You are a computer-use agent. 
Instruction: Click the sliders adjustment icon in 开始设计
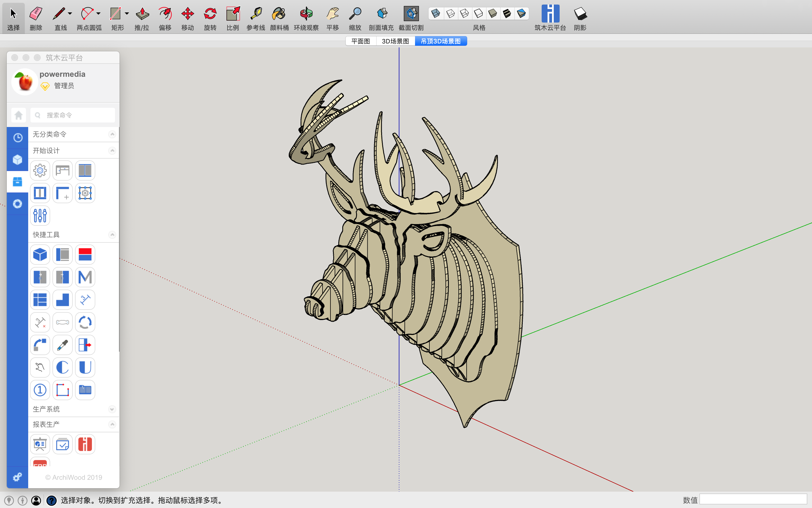click(x=40, y=215)
